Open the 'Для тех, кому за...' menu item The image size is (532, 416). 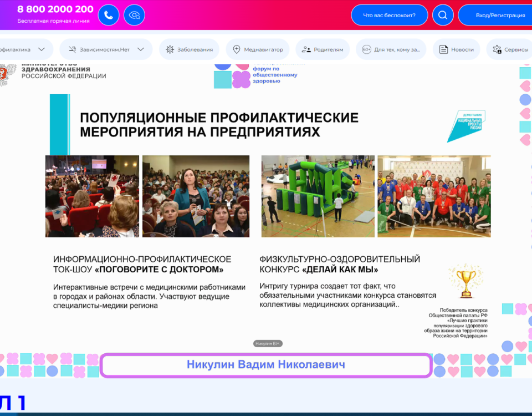coord(391,49)
